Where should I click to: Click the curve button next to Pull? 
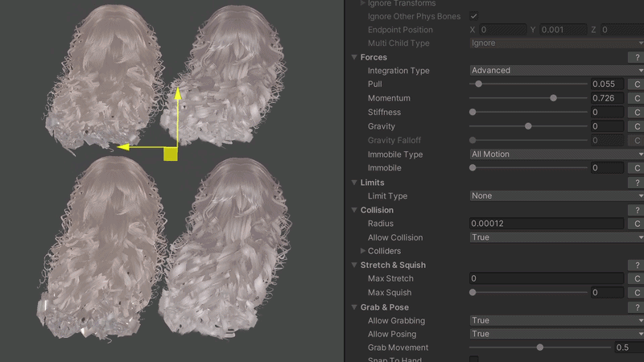click(x=637, y=84)
